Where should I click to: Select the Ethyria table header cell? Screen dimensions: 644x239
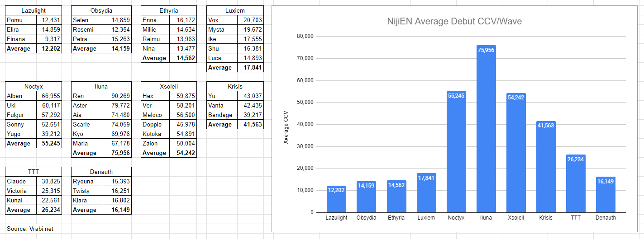click(169, 10)
